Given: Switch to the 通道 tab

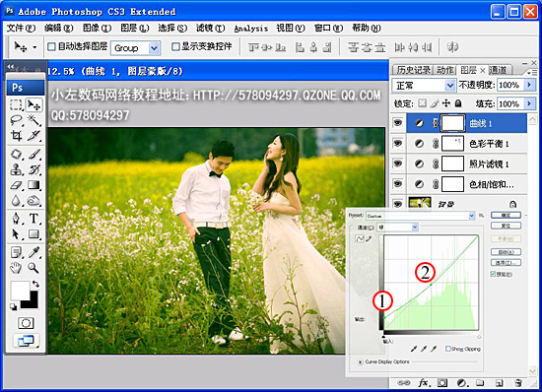Looking at the screenshot, I should point(499,70).
